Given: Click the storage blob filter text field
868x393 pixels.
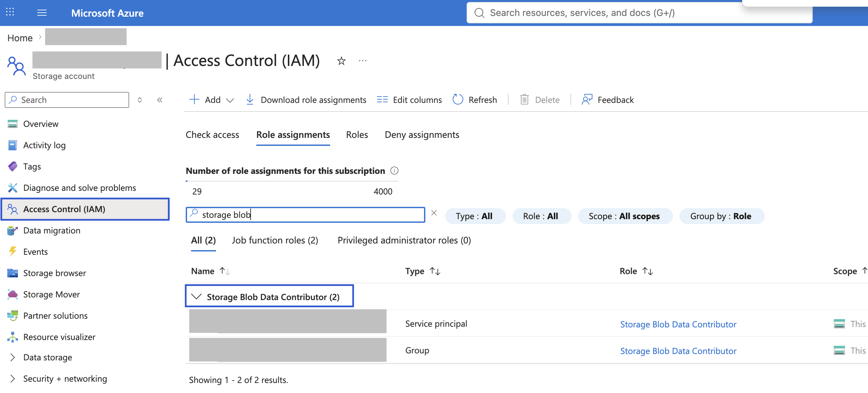Looking at the screenshot, I should point(305,215).
